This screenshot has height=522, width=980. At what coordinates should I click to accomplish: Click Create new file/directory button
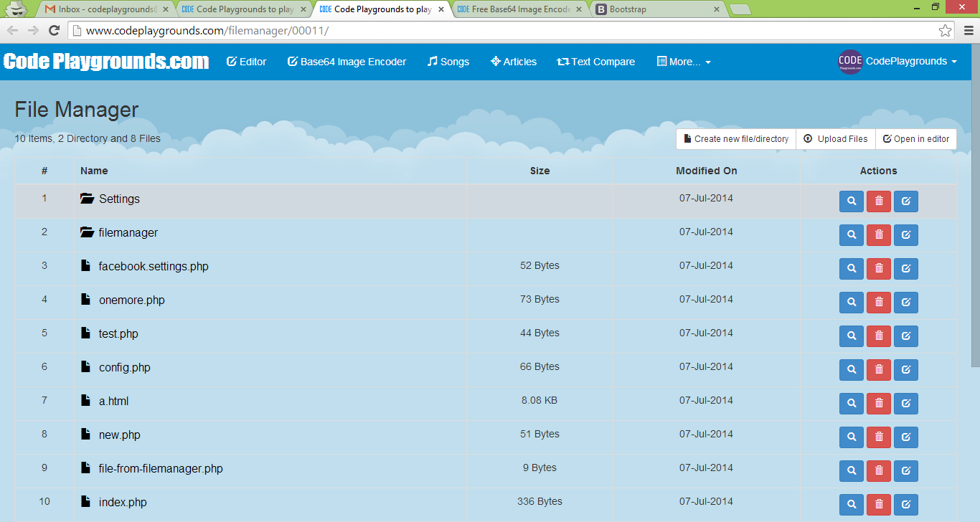(735, 139)
